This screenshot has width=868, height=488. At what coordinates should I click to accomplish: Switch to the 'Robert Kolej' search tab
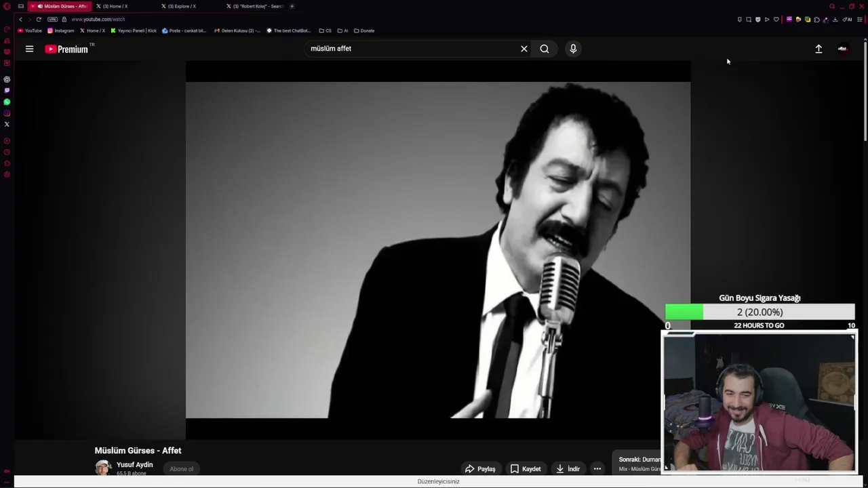point(254,6)
